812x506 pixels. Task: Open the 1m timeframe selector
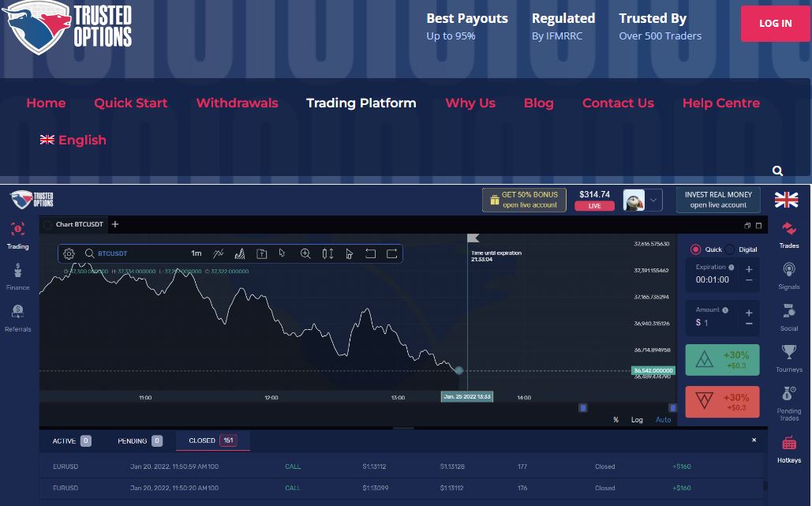pyautogui.click(x=196, y=253)
